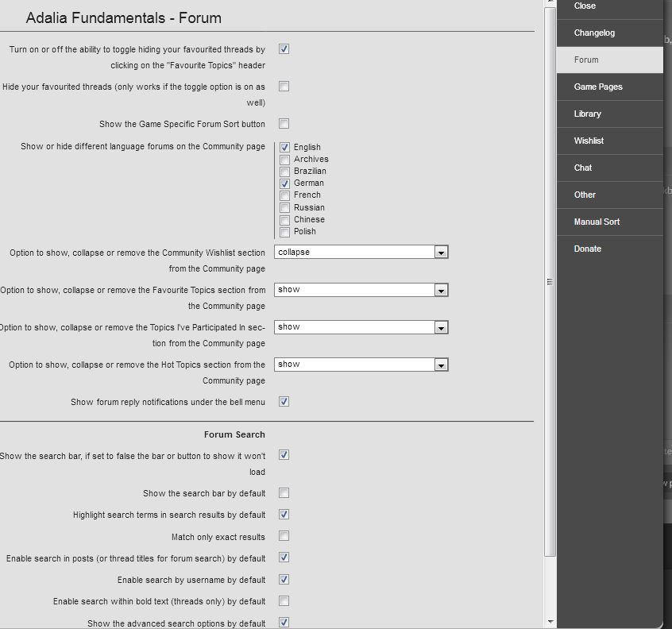Expand the Favourite Topics section dropdown
The image size is (672, 629).
[x=361, y=290]
